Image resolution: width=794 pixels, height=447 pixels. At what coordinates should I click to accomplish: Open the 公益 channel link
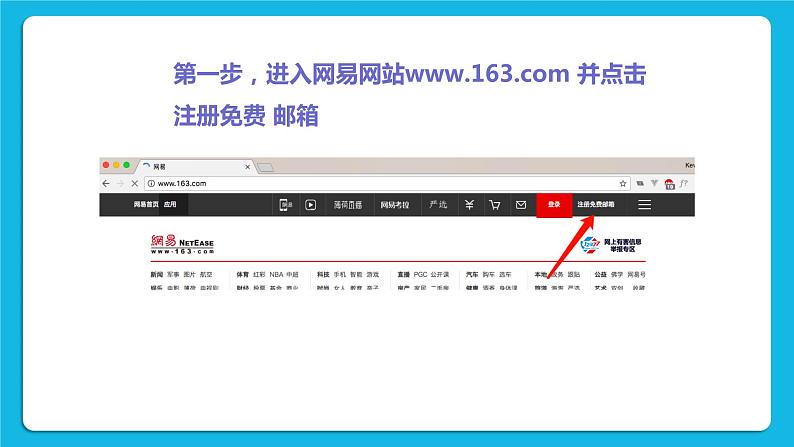tap(601, 274)
